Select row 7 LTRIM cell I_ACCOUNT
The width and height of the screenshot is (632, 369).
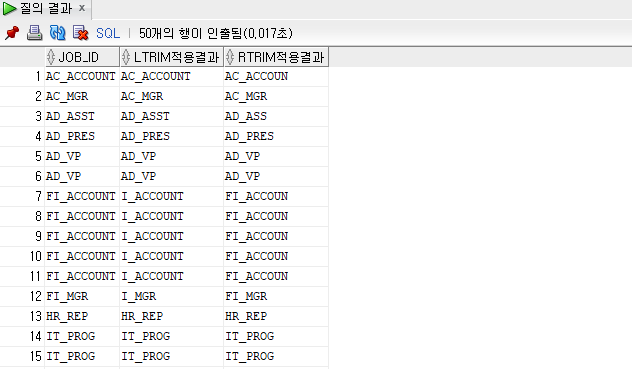pos(172,196)
